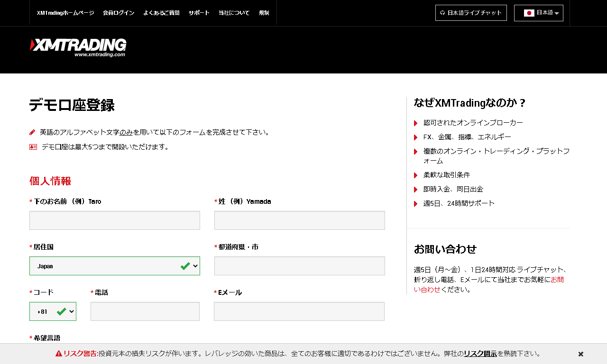Open XMTradingホームページ menu item
This screenshot has height=364, width=607.
tap(65, 13)
